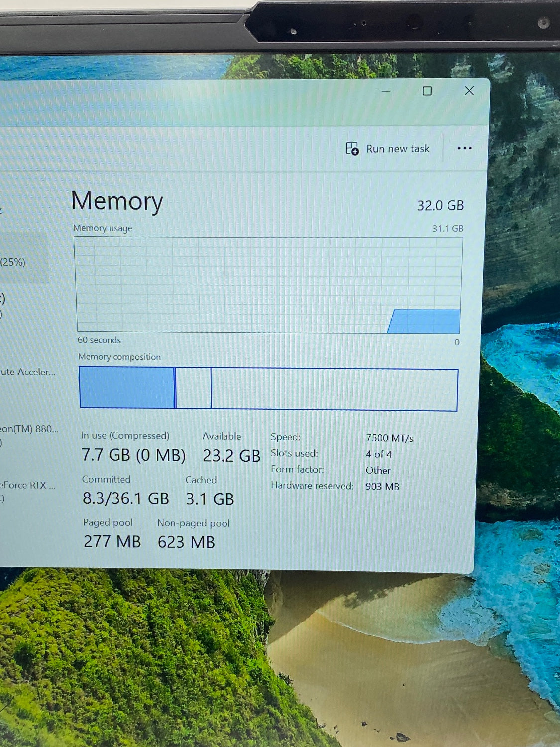560x747 pixels.
Task: Click the 32.0 GB total memory label
Action: coord(440,206)
